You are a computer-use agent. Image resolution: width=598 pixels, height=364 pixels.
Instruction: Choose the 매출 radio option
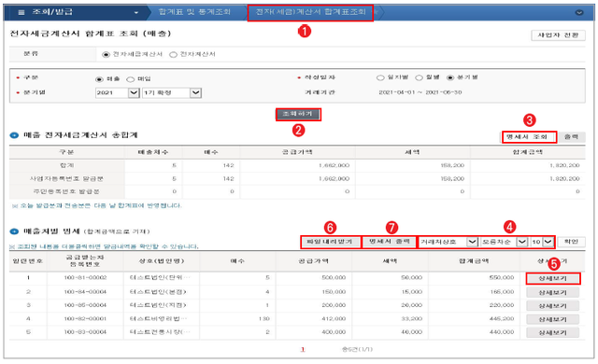[99, 79]
